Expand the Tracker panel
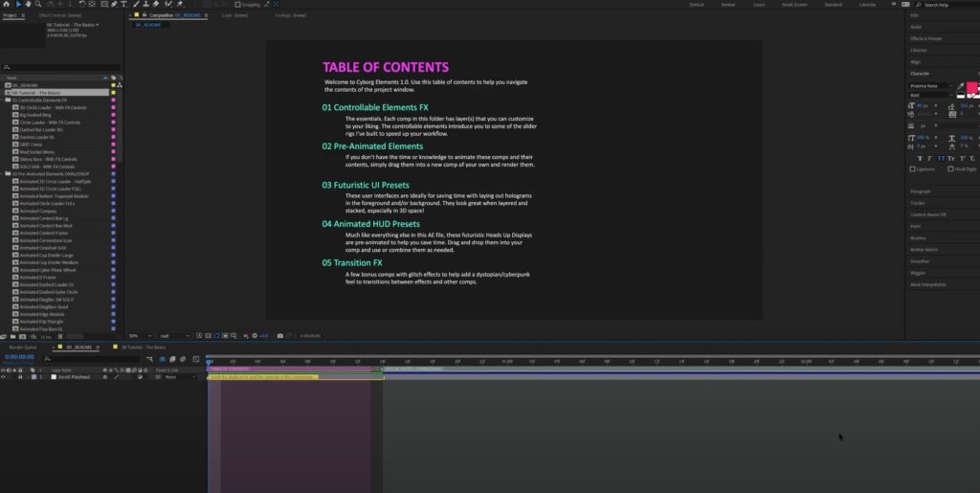Viewport: 980px width, 493px height. (918, 203)
